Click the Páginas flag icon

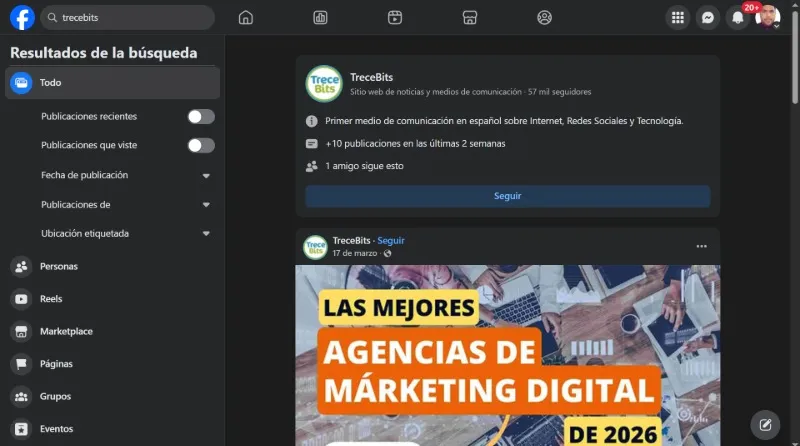[x=21, y=364]
